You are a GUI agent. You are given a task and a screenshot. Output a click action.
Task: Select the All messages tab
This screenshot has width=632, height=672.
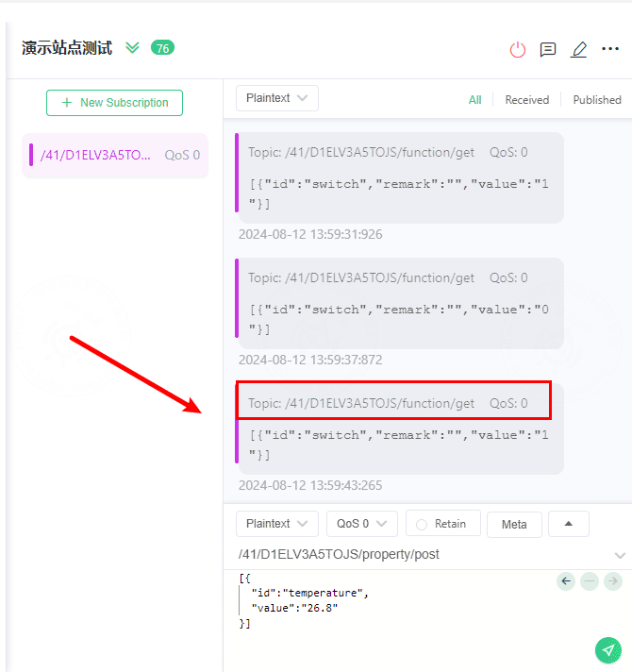click(474, 100)
